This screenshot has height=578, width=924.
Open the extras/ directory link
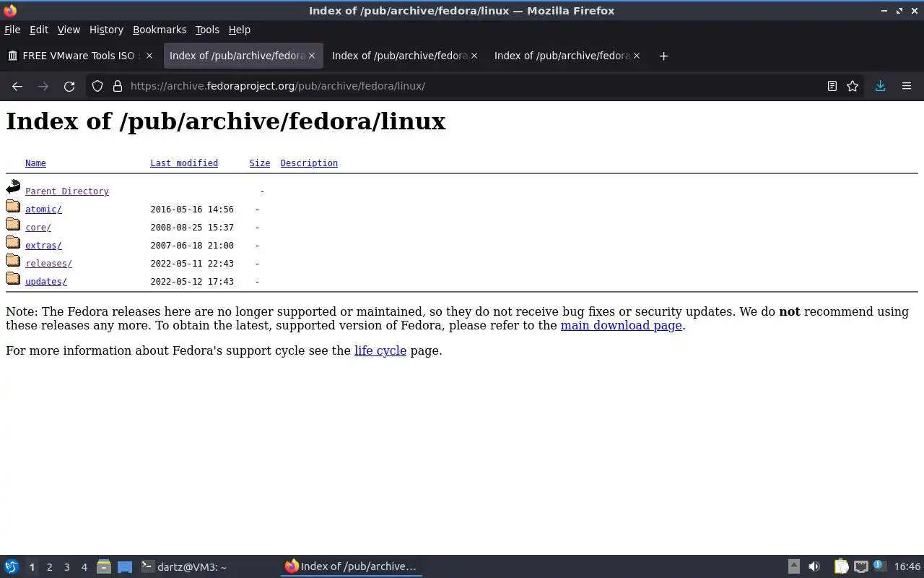point(43,246)
